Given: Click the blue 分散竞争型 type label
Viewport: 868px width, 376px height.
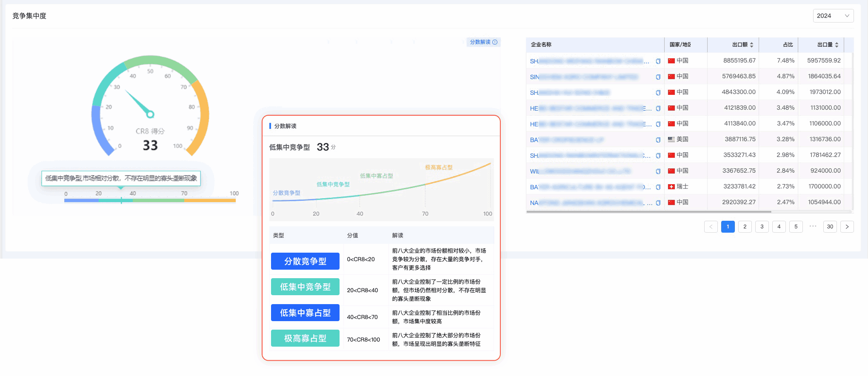Looking at the screenshot, I should point(305,261).
